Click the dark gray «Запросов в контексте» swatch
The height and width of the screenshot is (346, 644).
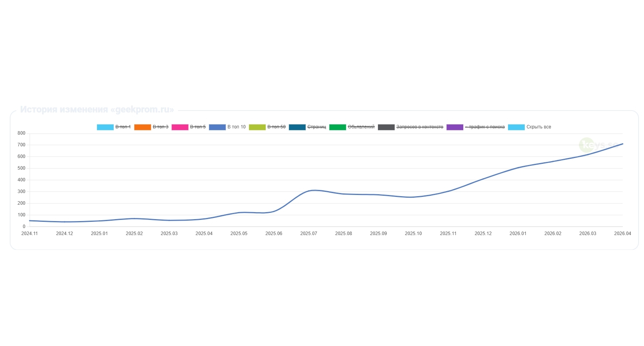click(x=386, y=127)
